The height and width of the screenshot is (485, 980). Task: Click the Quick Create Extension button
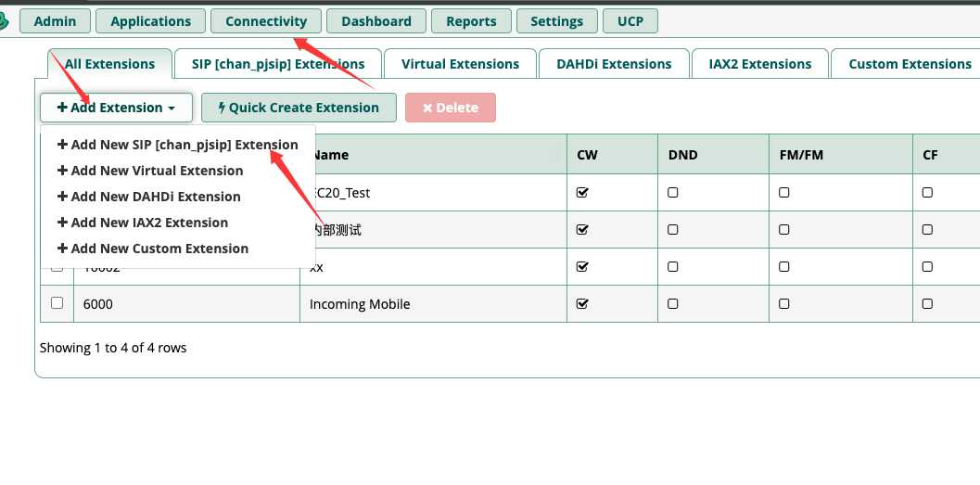point(298,108)
